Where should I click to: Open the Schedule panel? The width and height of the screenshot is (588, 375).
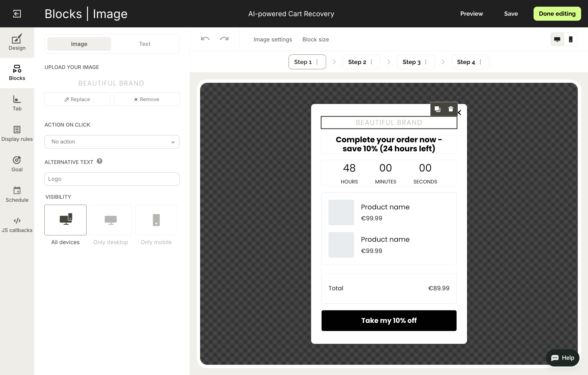pyautogui.click(x=17, y=194)
